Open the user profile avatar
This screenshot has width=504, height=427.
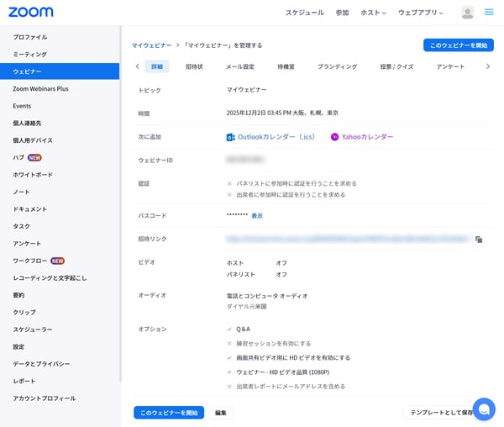tap(467, 13)
